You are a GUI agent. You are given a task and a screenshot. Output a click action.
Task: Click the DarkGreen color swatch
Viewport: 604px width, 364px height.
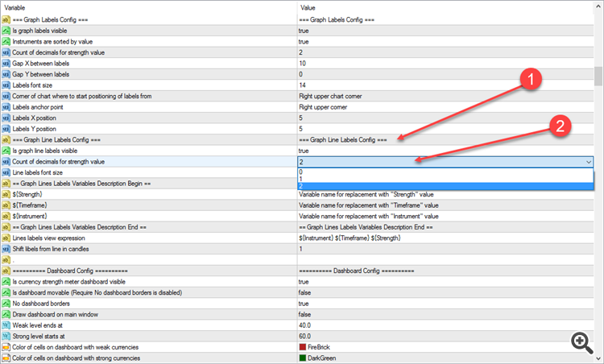pyautogui.click(x=303, y=358)
